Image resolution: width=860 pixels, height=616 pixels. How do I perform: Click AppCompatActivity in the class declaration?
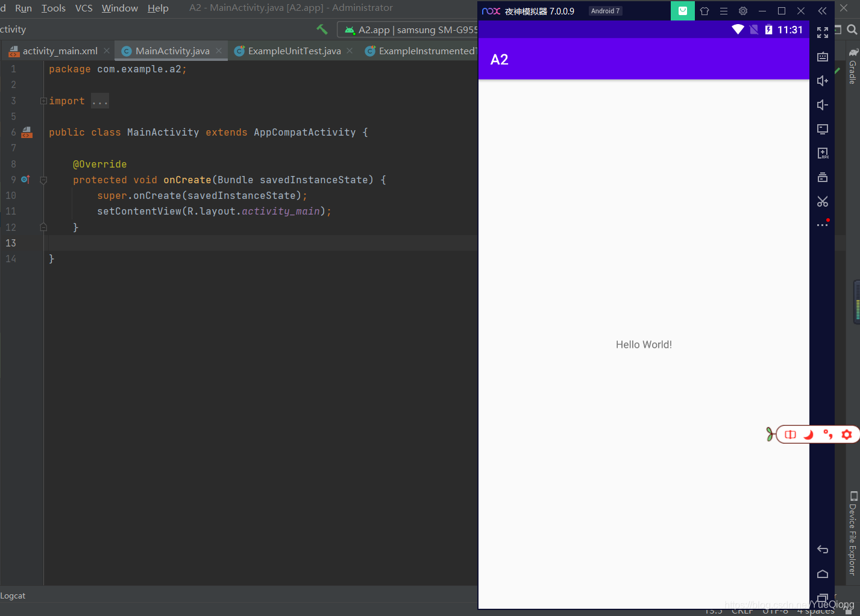point(305,132)
